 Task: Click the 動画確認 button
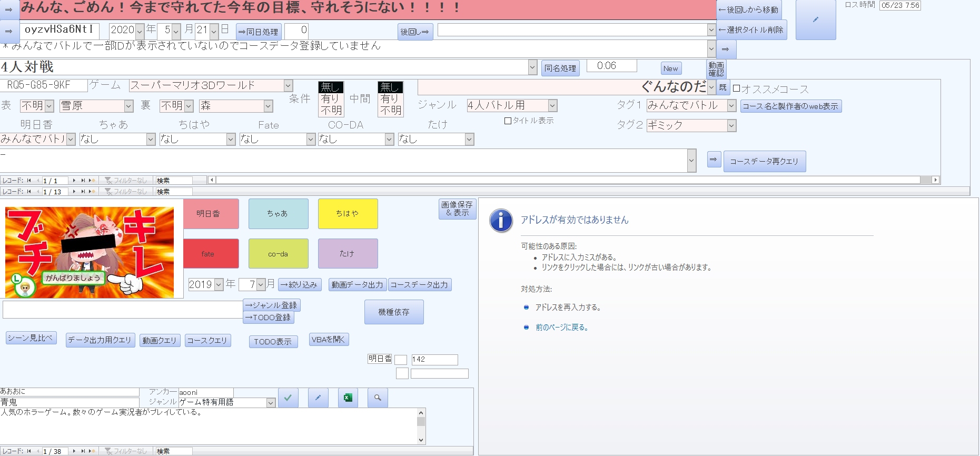pyautogui.click(x=716, y=69)
